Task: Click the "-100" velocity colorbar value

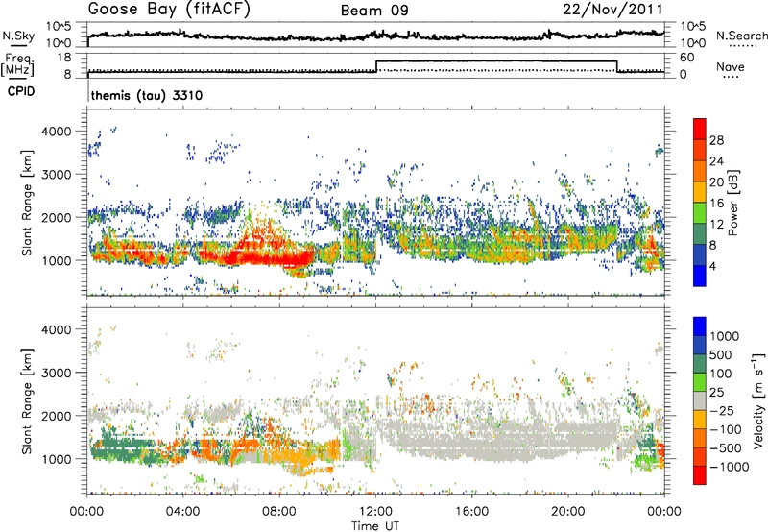Action: [725, 429]
